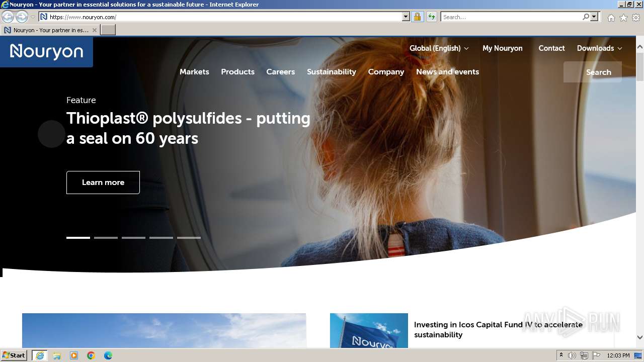
Task: Click the network tray icon
Action: pyautogui.click(x=584, y=355)
